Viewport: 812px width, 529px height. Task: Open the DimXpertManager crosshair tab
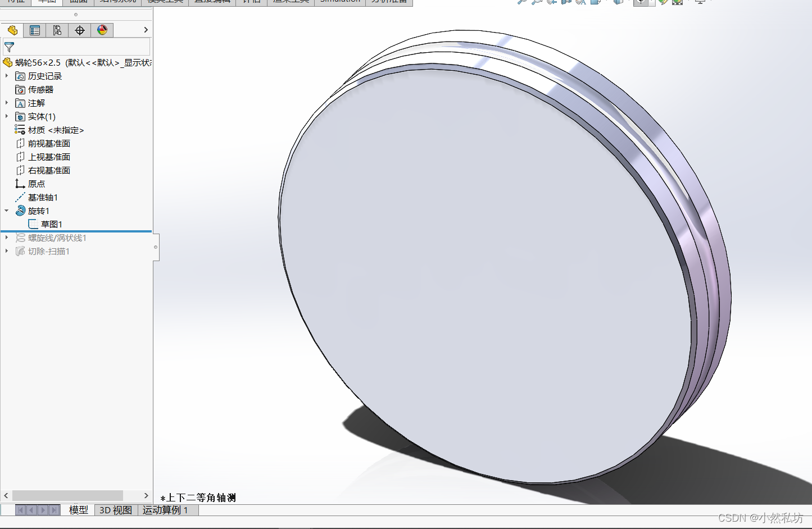pyautogui.click(x=80, y=30)
